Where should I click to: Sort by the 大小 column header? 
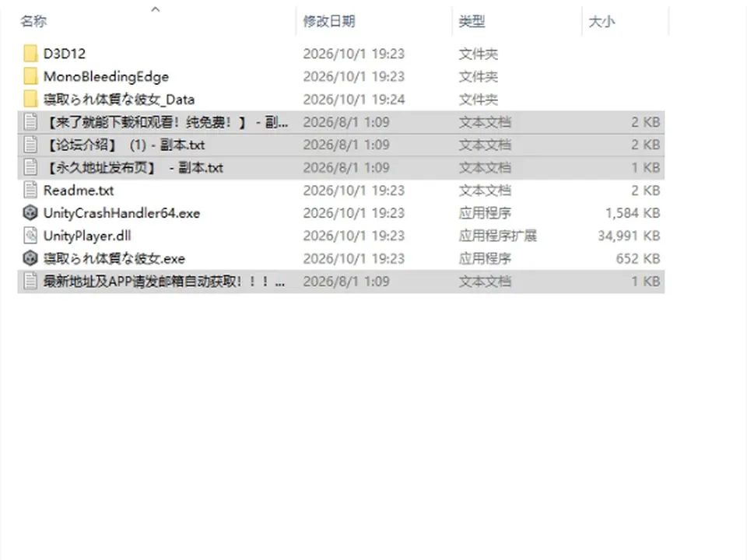point(601,22)
